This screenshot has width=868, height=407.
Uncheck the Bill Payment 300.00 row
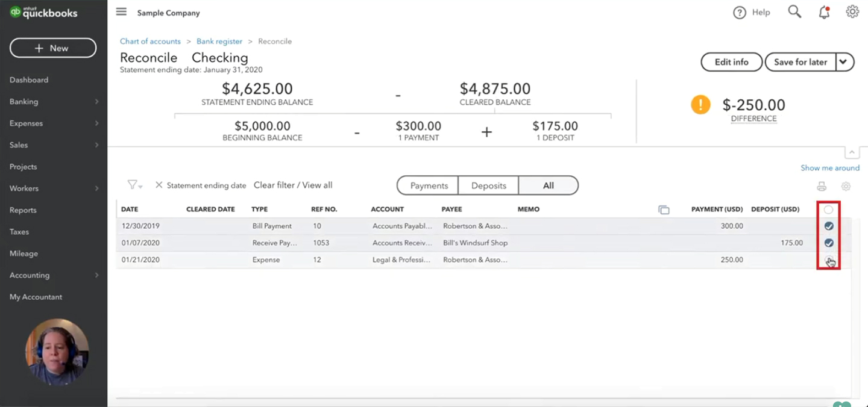pyautogui.click(x=829, y=226)
